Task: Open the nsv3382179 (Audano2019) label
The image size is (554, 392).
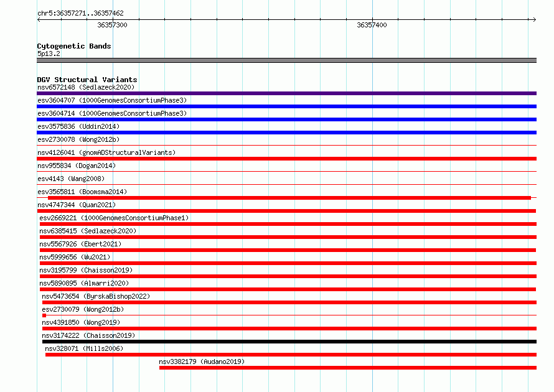Action: (x=202, y=362)
